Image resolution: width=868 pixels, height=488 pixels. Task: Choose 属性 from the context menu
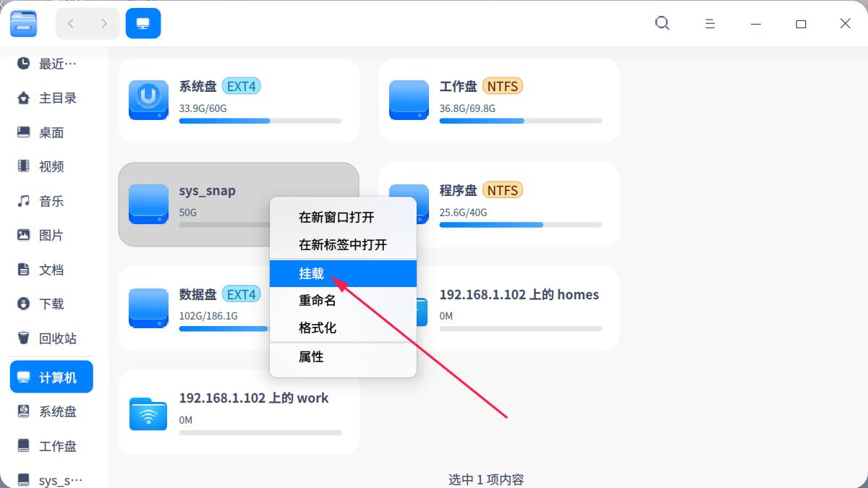pyautogui.click(x=312, y=356)
